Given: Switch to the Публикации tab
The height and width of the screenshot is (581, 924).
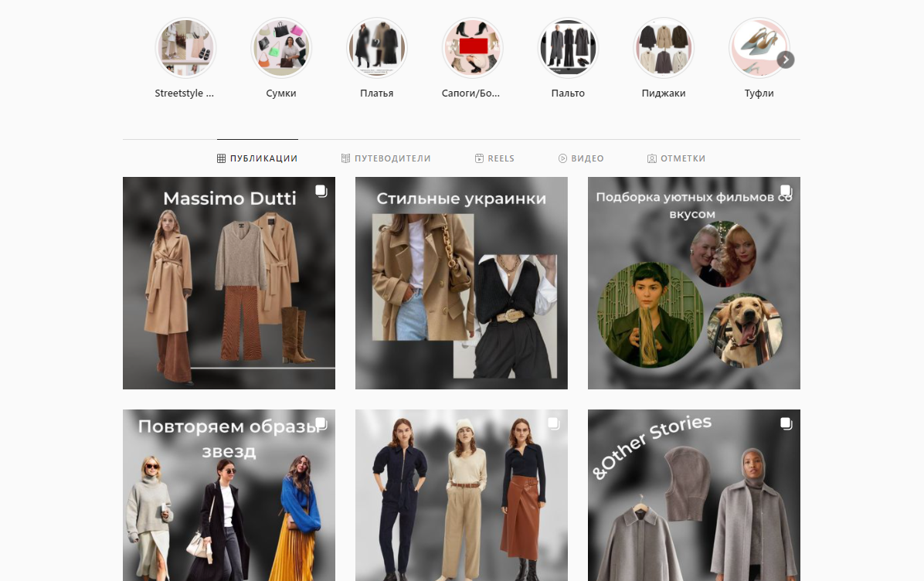Looking at the screenshot, I should coord(257,158).
